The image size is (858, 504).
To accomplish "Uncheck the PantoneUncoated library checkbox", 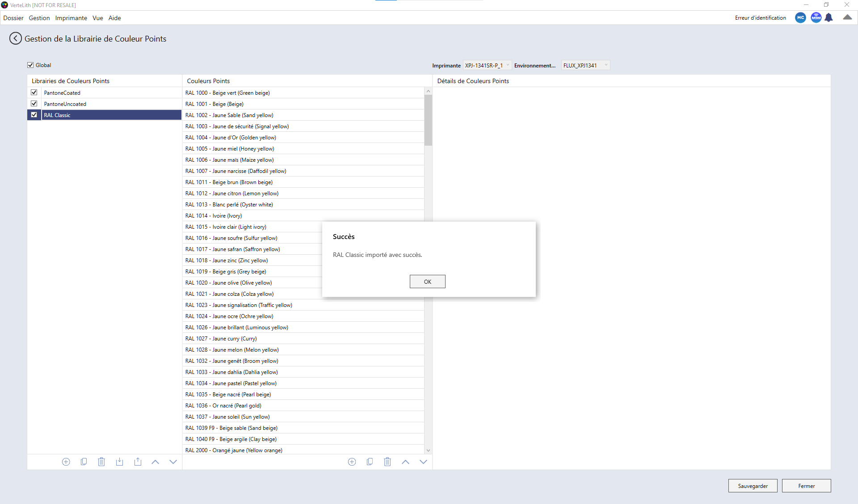I will point(34,104).
